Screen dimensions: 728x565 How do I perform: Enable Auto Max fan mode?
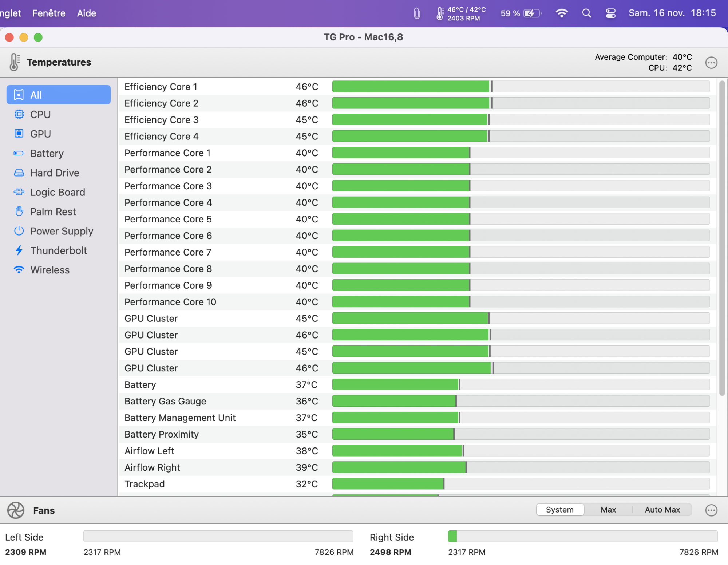662,510
